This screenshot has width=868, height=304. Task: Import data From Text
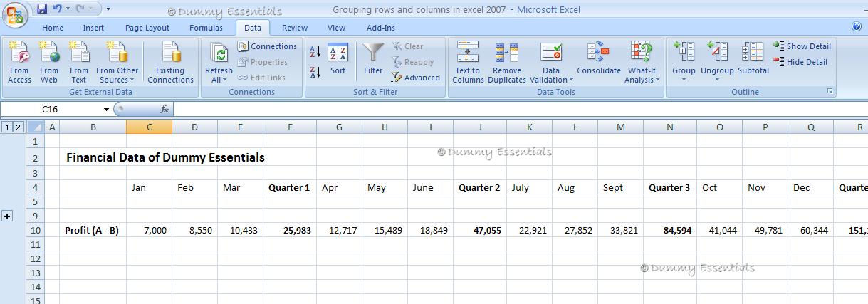(x=79, y=62)
